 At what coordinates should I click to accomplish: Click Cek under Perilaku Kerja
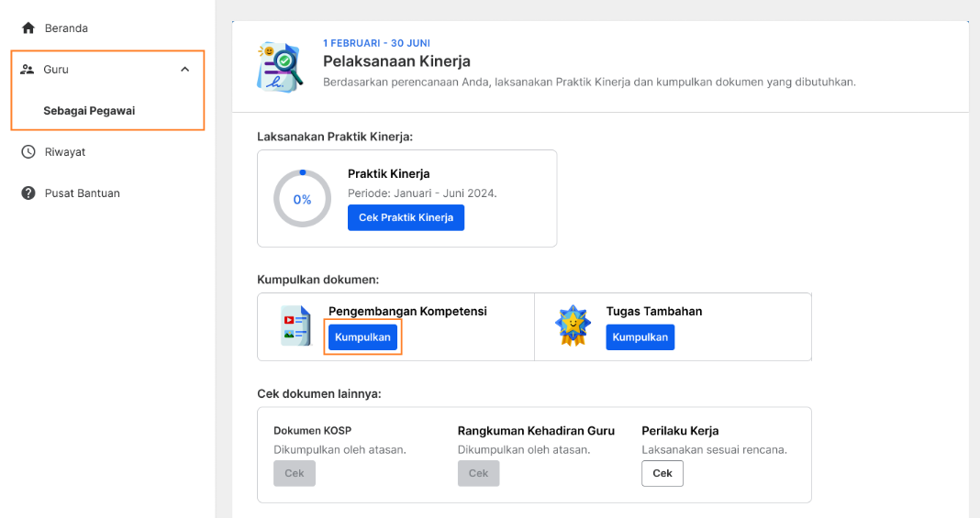(663, 473)
